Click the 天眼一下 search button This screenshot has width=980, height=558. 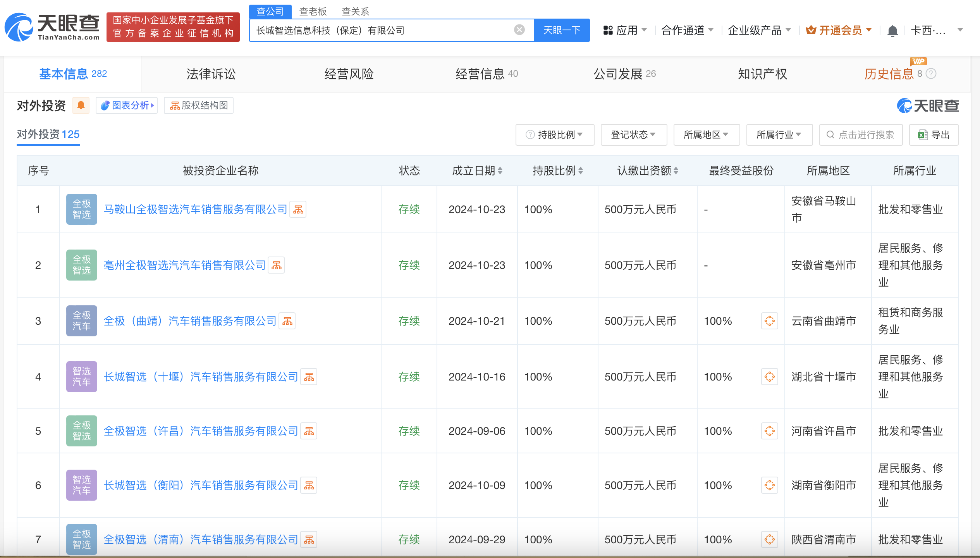(562, 30)
